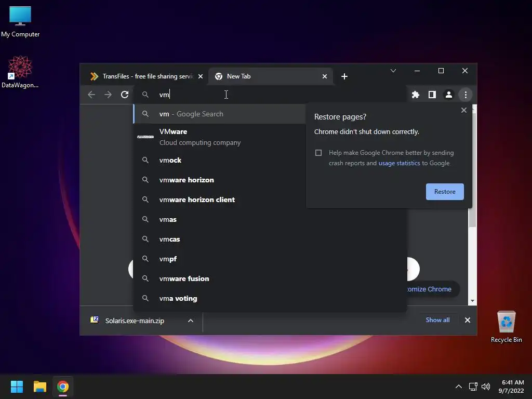
Task: Expand the tab search chevron
Action: click(393, 71)
